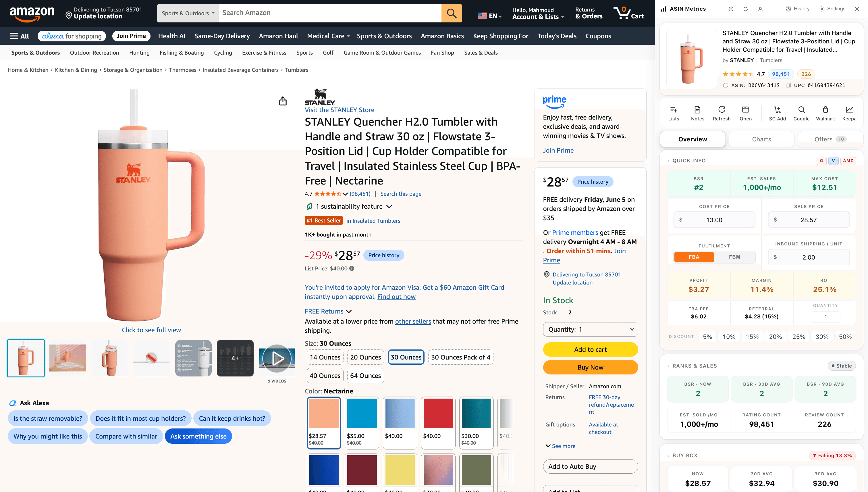Close the ASIN Metrics panel
The image size is (868, 492).
pos(857,9)
